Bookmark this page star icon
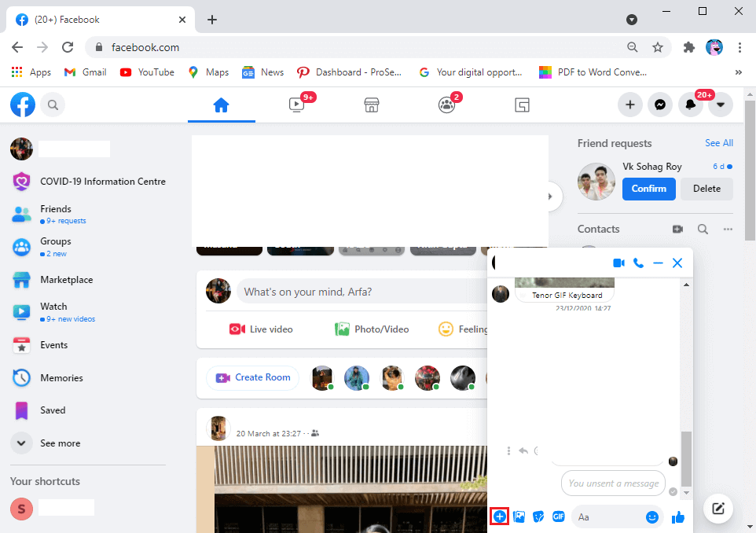The image size is (756, 533). [x=658, y=47]
